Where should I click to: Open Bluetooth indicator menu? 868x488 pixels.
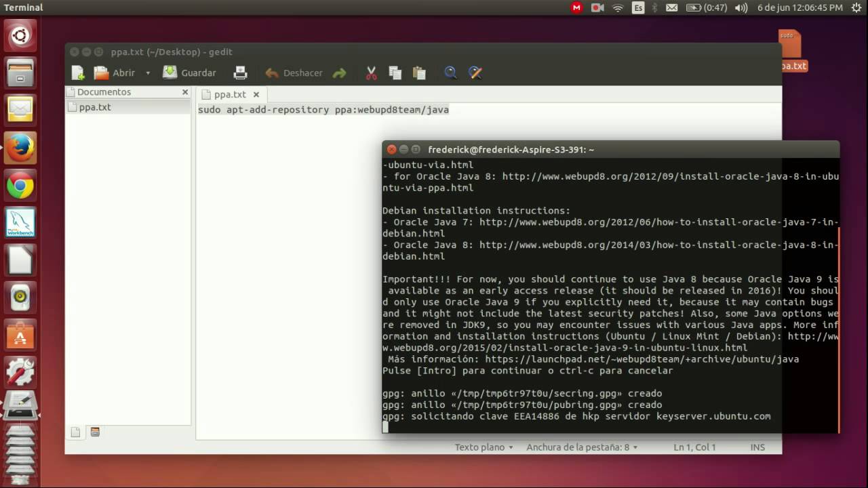[655, 7]
